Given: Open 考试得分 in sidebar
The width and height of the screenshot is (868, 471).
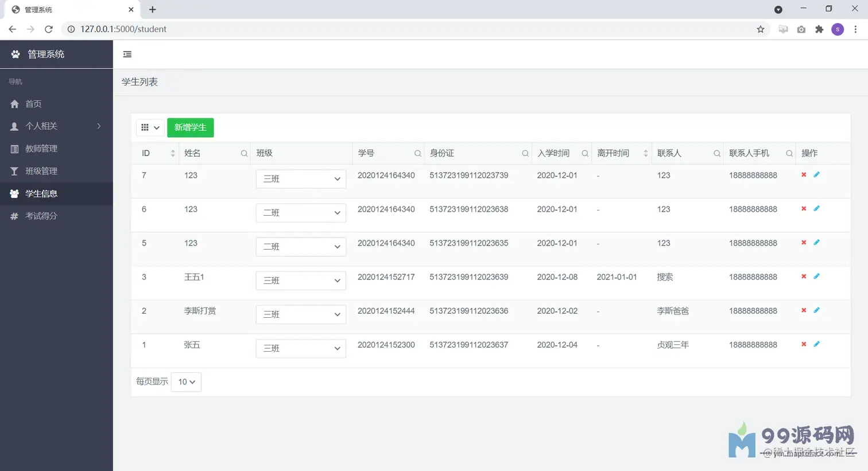Looking at the screenshot, I should [56, 216].
